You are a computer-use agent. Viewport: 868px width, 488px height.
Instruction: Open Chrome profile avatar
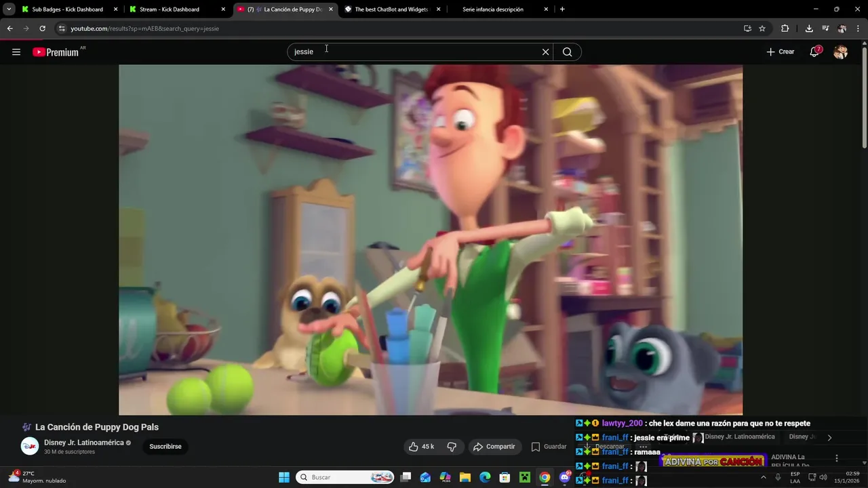click(x=842, y=28)
